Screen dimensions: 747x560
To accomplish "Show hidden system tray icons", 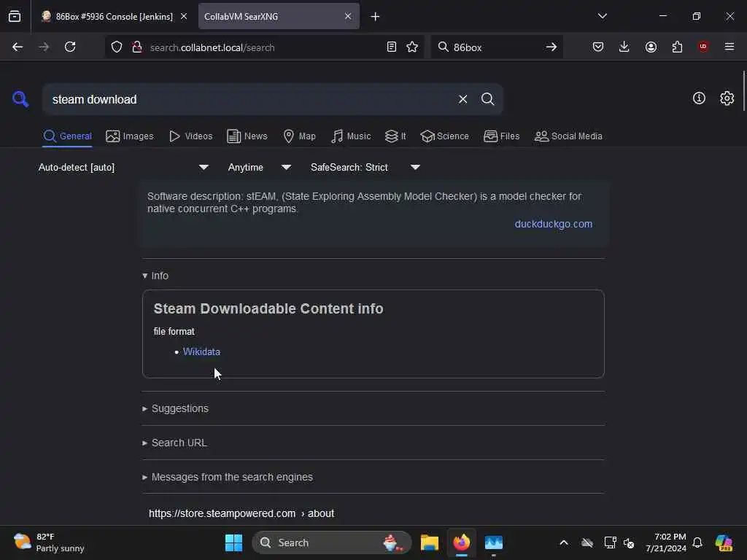I will [x=564, y=542].
